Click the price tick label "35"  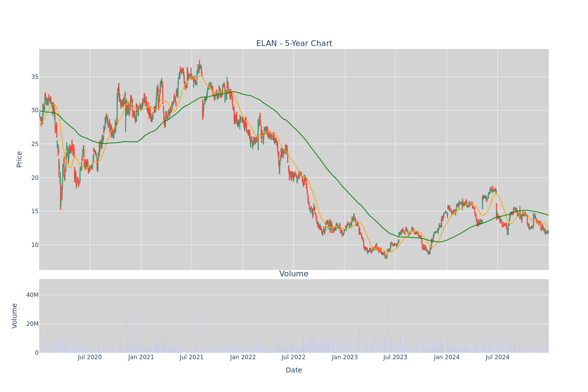[x=35, y=77]
